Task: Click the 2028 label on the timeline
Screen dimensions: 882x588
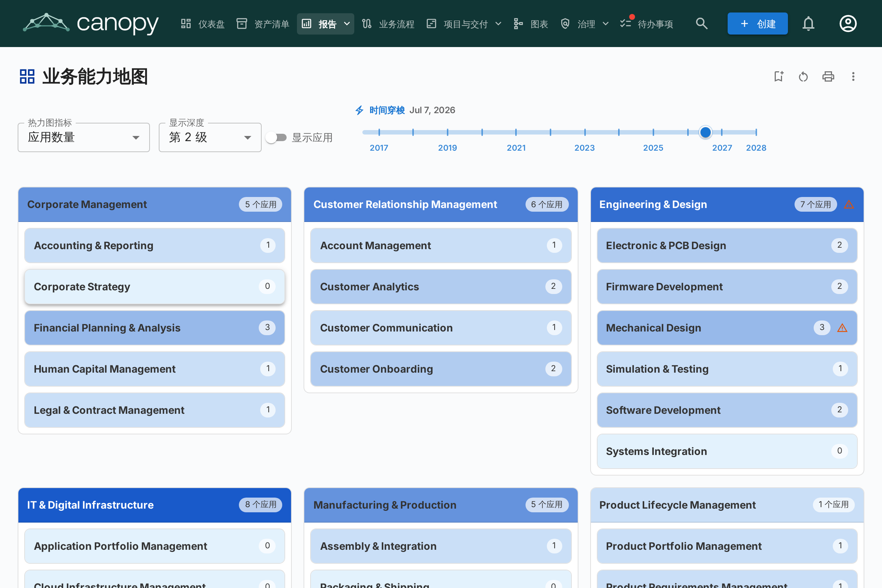Action: pos(756,148)
